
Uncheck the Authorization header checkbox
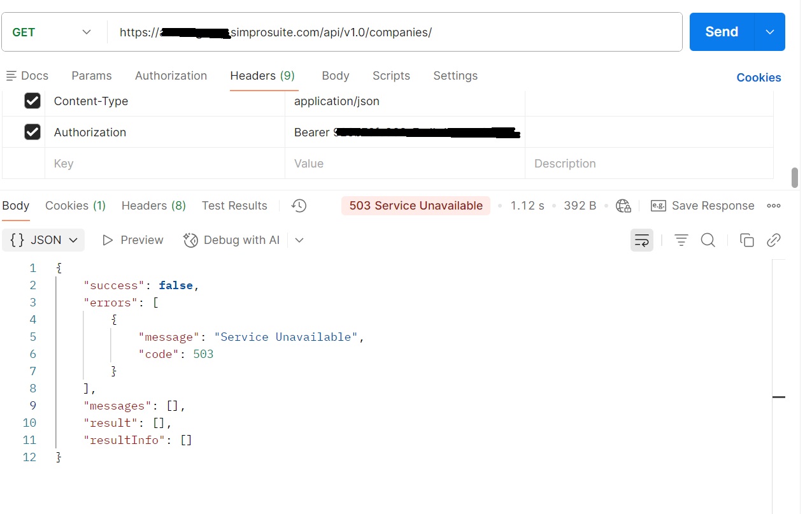32,132
